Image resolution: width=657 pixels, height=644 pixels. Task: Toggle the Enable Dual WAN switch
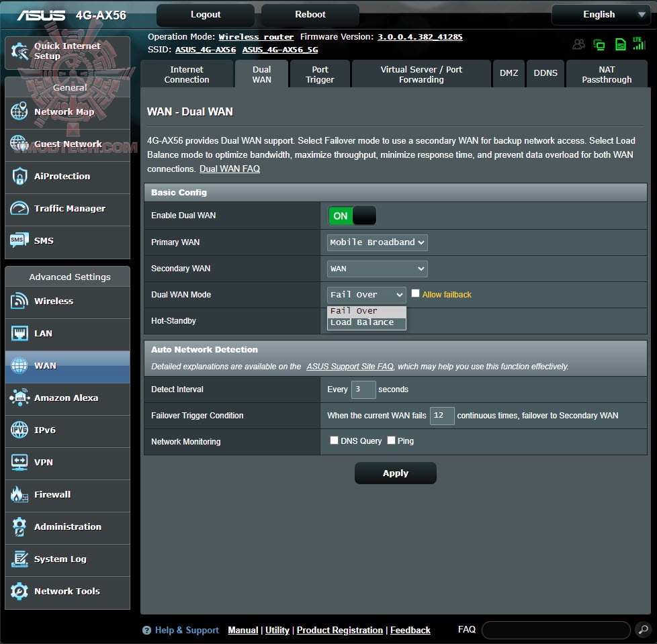[x=352, y=216]
